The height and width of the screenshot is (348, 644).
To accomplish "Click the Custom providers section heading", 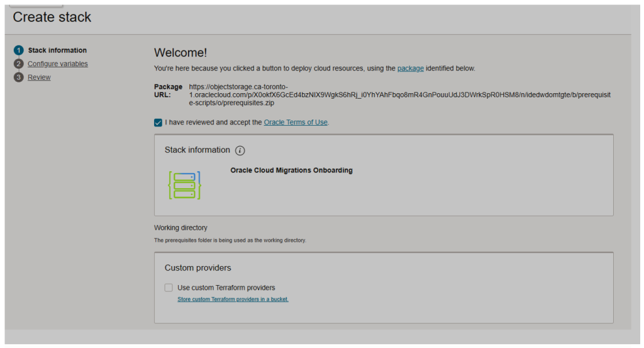I will [198, 268].
